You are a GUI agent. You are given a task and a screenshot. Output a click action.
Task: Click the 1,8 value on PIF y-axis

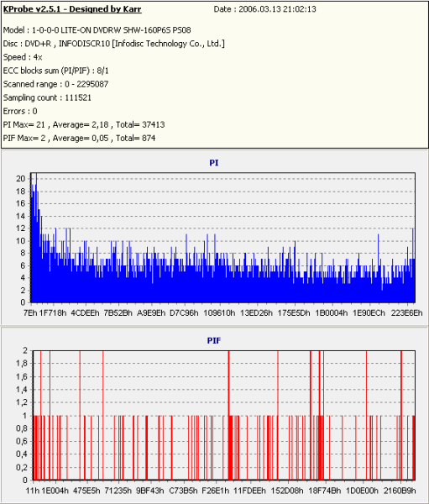click(22, 364)
